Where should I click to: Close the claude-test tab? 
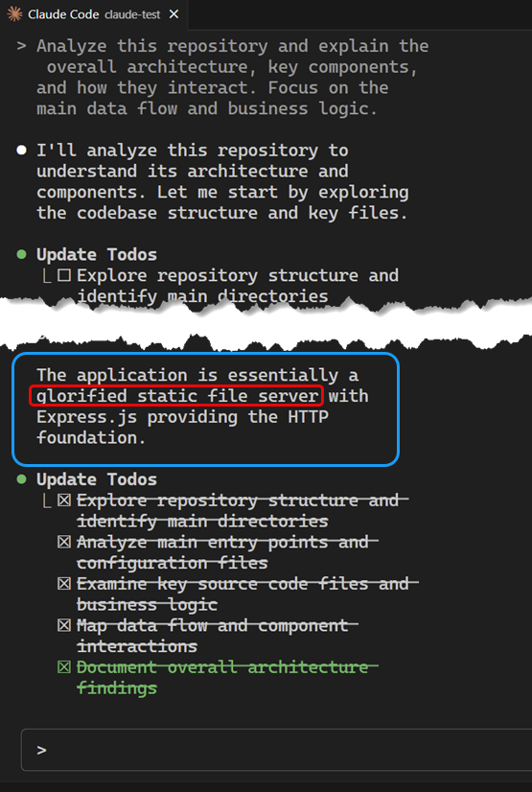173,14
